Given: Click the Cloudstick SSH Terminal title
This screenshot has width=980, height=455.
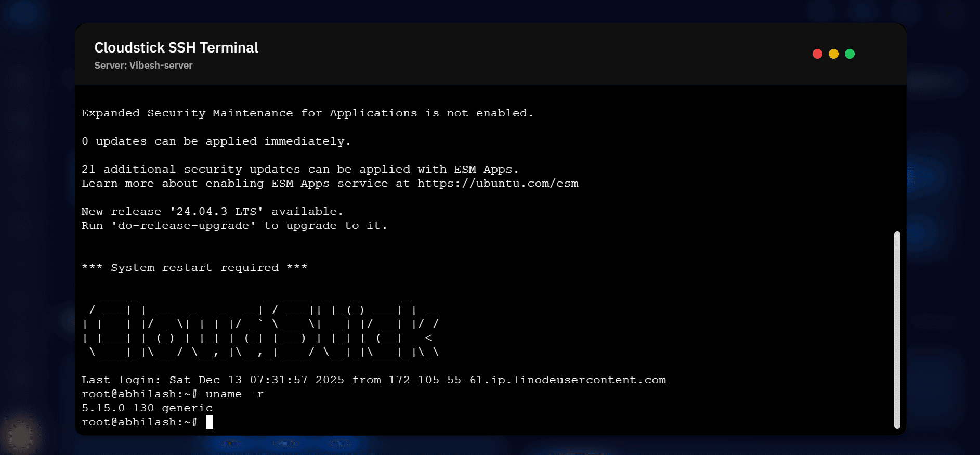Looking at the screenshot, I should pyautogui.click(x=176, y=48).
